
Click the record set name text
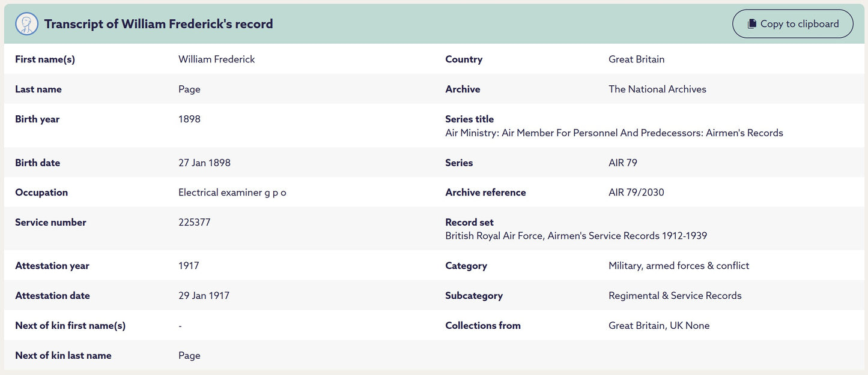[x=575, y=236]
